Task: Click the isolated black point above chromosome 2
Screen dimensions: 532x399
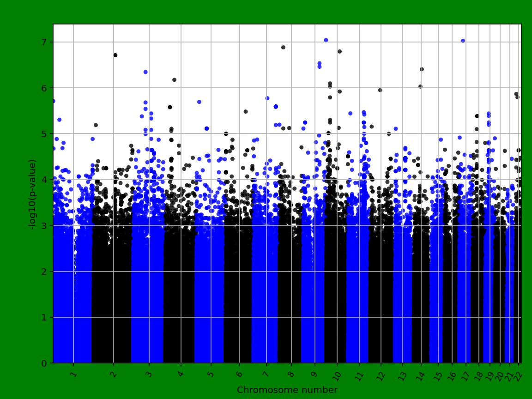Action: pos(115,55)
